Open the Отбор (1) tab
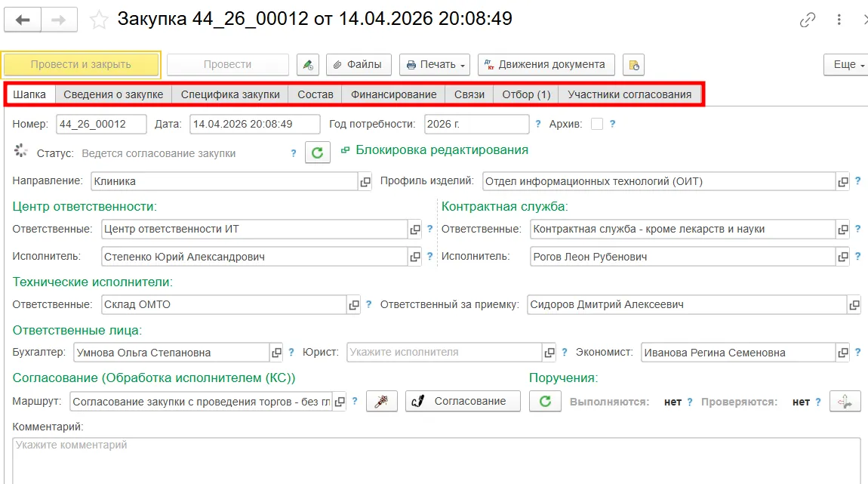Image resolution: width=868 pixels, height=484 pixels. coord(526,94)
